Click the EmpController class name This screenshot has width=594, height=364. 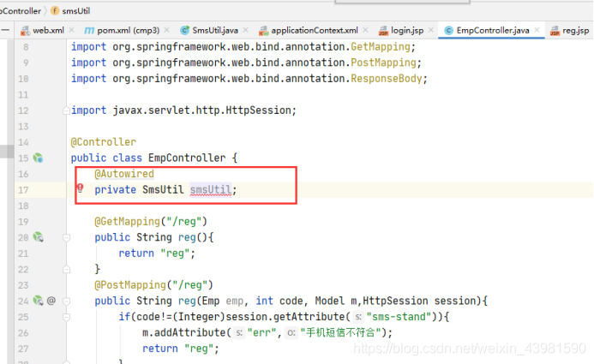pyautogui.click(x=187, y=158)
